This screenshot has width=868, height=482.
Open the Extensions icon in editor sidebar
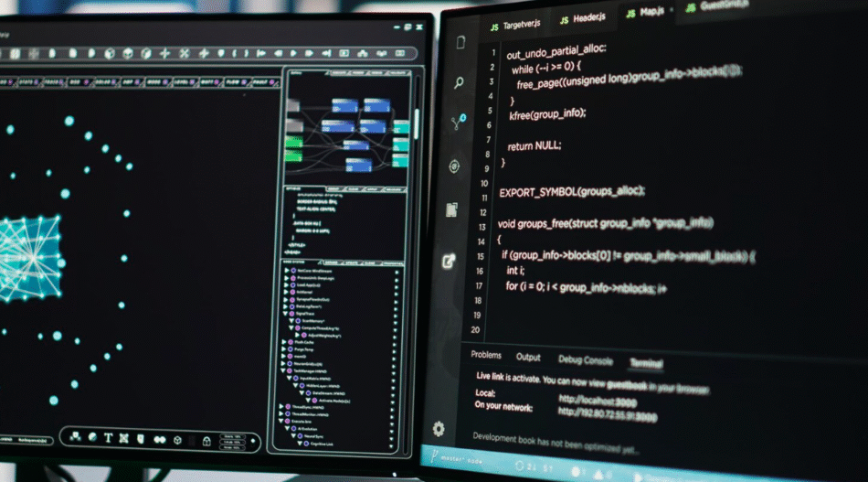tap(451, 210)
